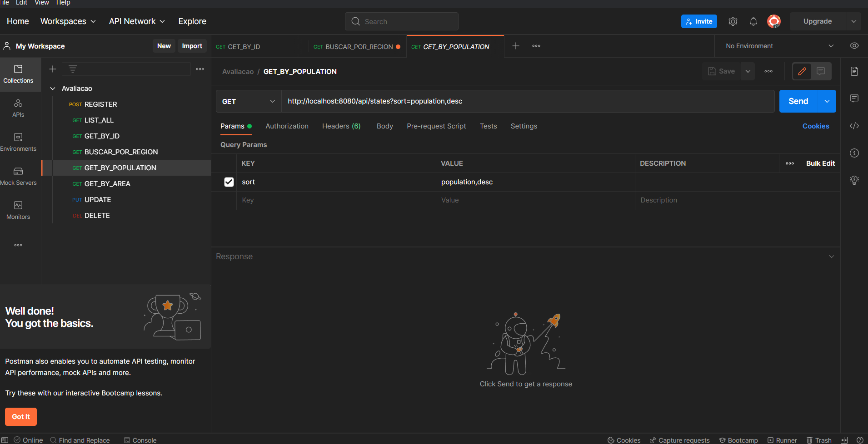Viewport: 868px width, 444px height.
Task: Click the Send button
Action: click(x=798, y=101)
